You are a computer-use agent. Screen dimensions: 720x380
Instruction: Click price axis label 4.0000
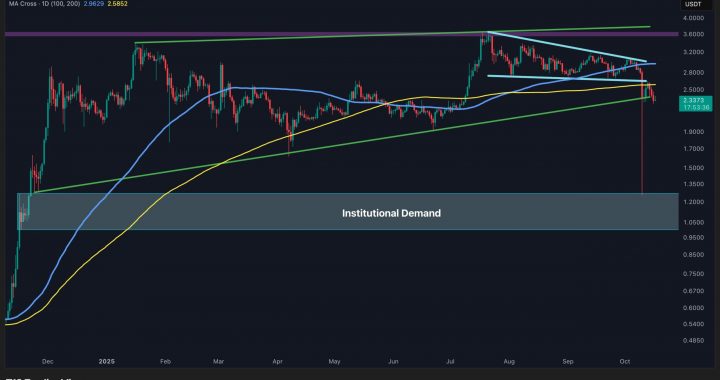(694, 18)
